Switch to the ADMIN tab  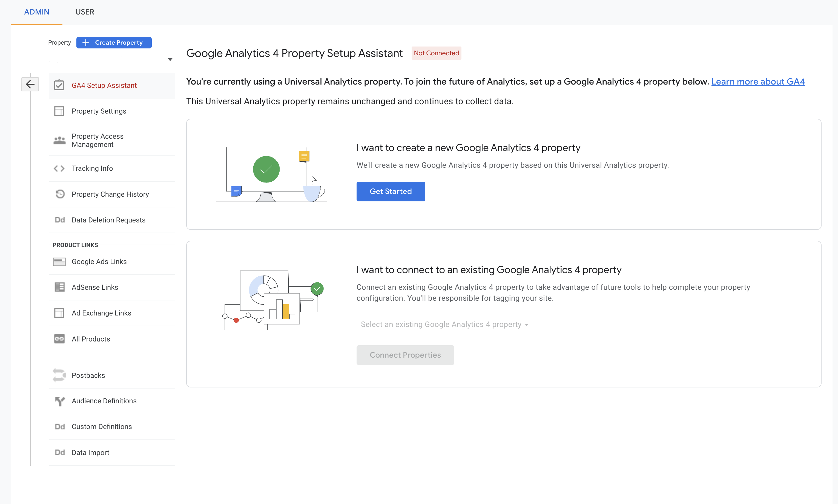(x=37, y=12)
